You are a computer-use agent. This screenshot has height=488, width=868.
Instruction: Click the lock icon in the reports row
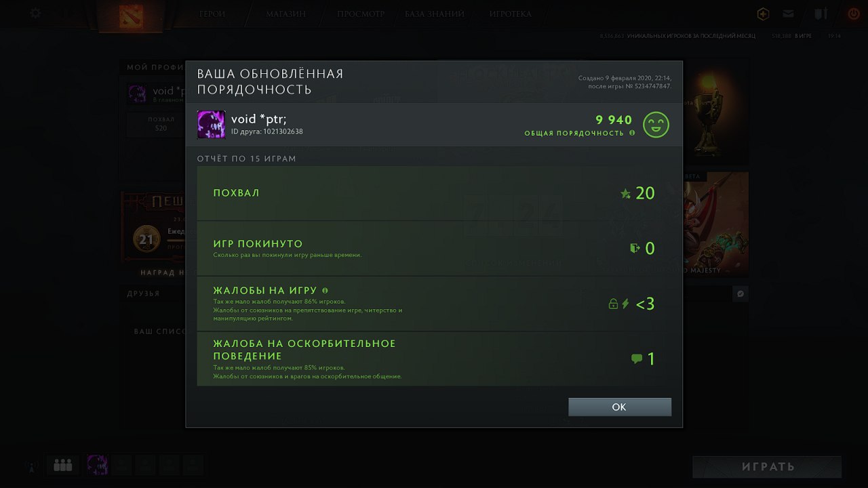(613, 304)
